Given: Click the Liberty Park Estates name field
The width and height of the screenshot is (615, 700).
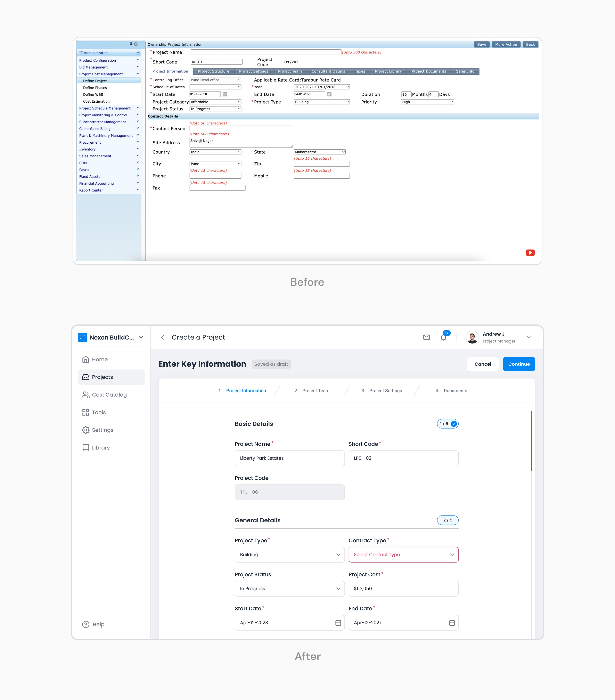Looking at the screenshot, I should 289,458.
